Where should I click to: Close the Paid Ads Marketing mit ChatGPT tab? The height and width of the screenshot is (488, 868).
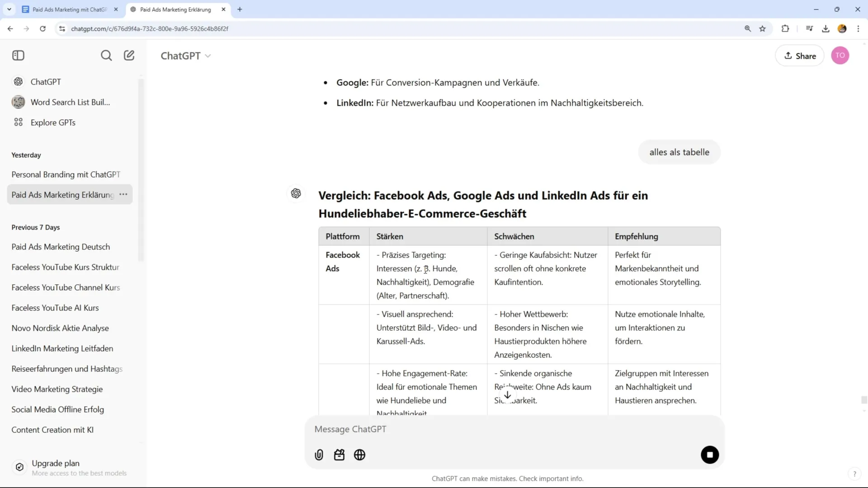116,9
